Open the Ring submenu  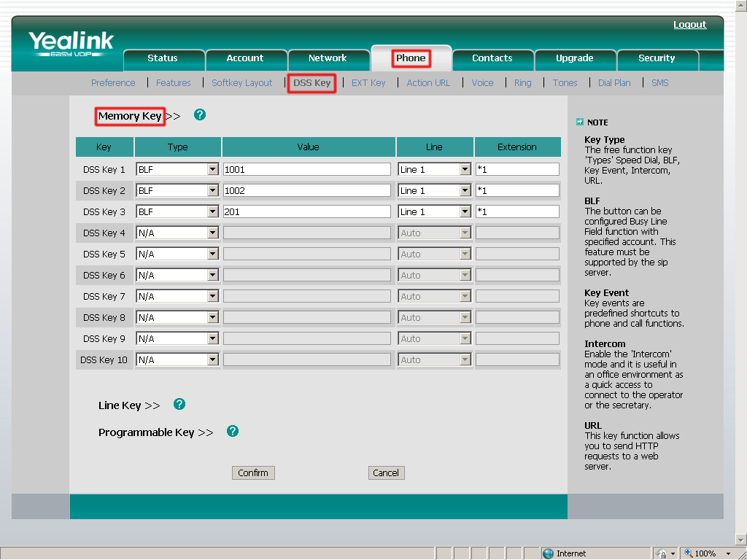[522, 83]
